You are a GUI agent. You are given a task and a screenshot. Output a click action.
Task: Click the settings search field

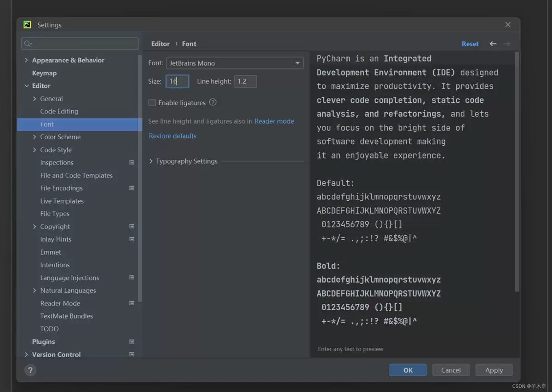click(80, 44)
